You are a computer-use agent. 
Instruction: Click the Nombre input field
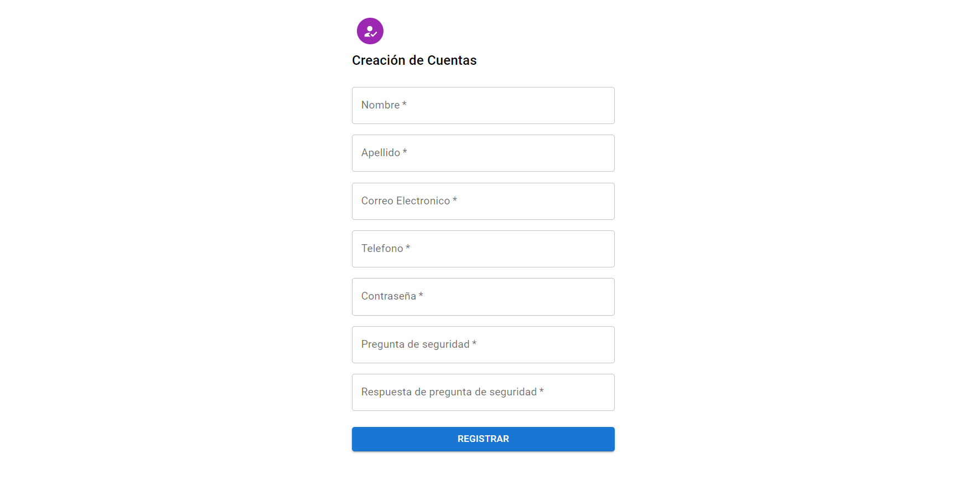[483, 105]
